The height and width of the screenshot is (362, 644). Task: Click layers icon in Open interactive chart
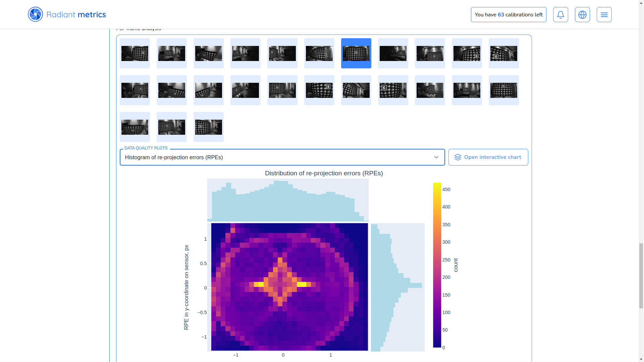tap(458, 157)
